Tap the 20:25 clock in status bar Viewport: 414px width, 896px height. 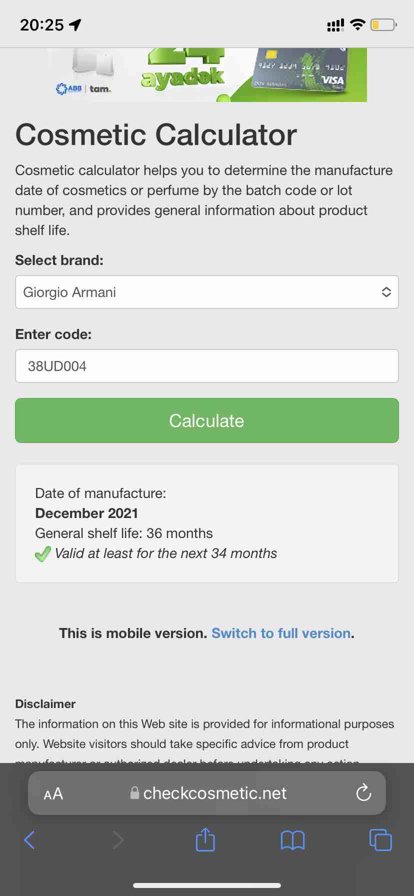(x=43, y=25)
